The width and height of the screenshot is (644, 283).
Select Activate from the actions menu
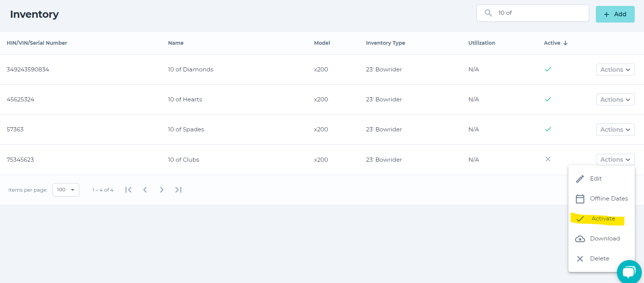pos(603,219)
